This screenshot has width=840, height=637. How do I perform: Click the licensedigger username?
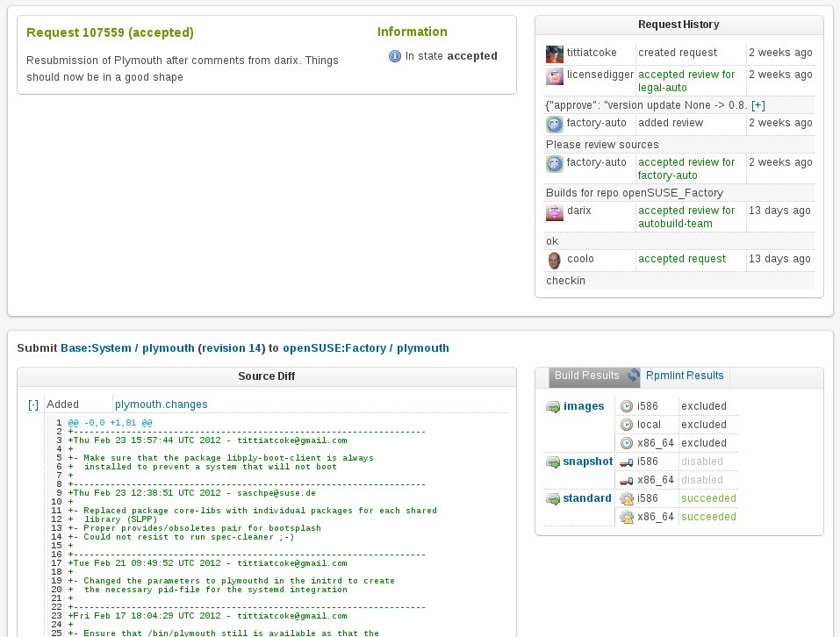click(x=600, y=75)
